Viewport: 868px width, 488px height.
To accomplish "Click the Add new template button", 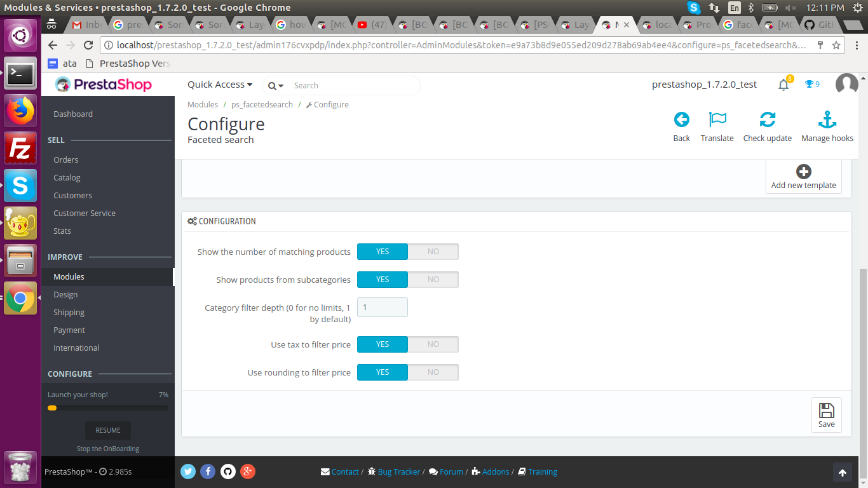I will coord(804,177).
